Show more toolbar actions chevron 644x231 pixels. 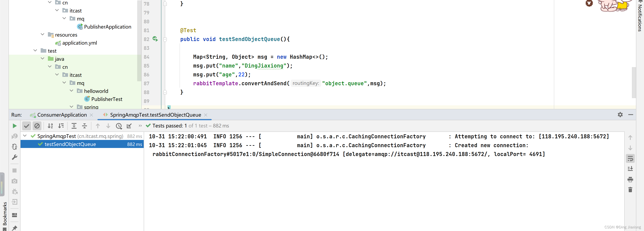pos(140,126)
